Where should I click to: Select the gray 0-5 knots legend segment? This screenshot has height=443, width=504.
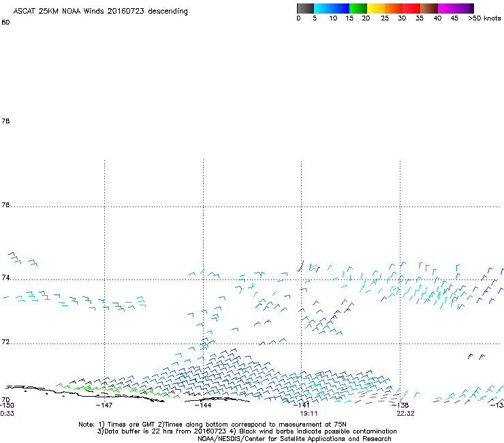click(305, 8)
